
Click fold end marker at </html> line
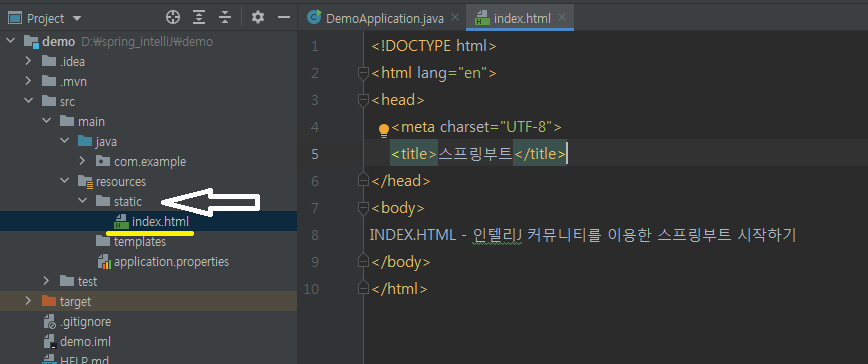363,288
